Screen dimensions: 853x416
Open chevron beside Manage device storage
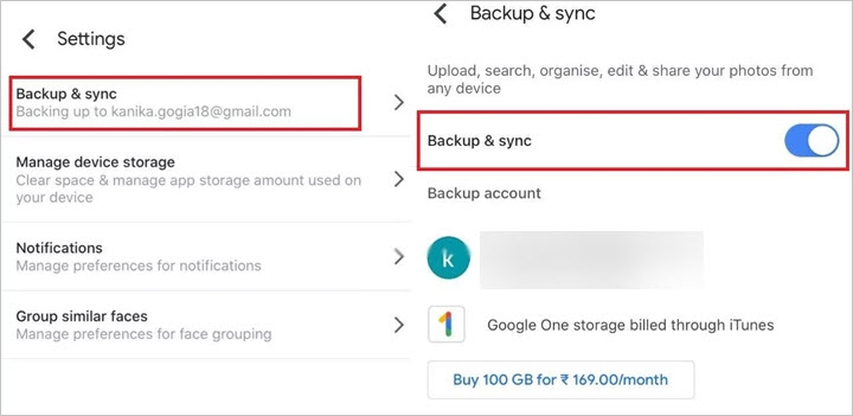(x=399, y=179)
